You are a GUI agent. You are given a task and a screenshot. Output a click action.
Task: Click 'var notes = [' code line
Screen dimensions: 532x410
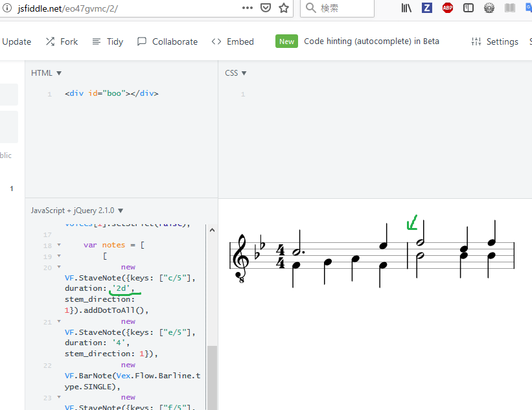[x=114, y=245]
